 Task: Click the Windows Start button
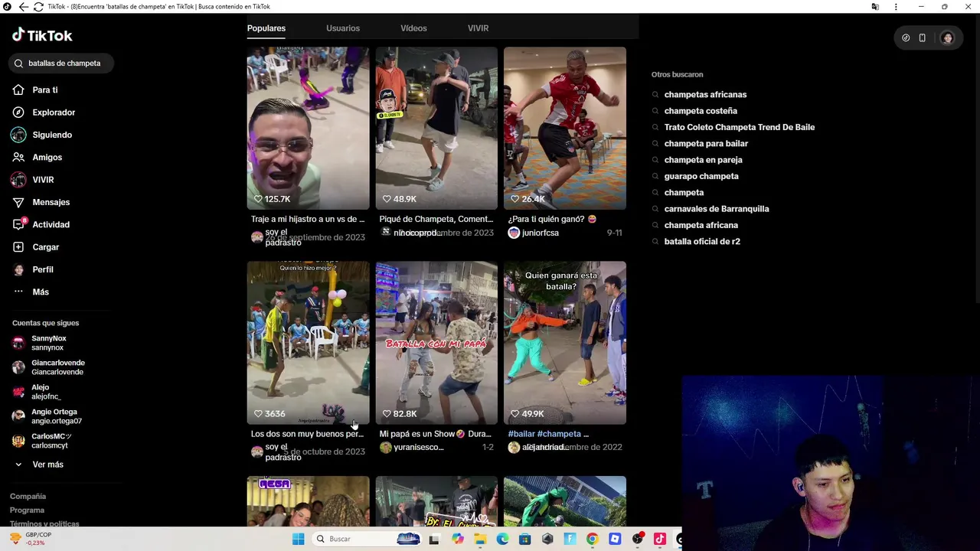click(x=298, y=539)
